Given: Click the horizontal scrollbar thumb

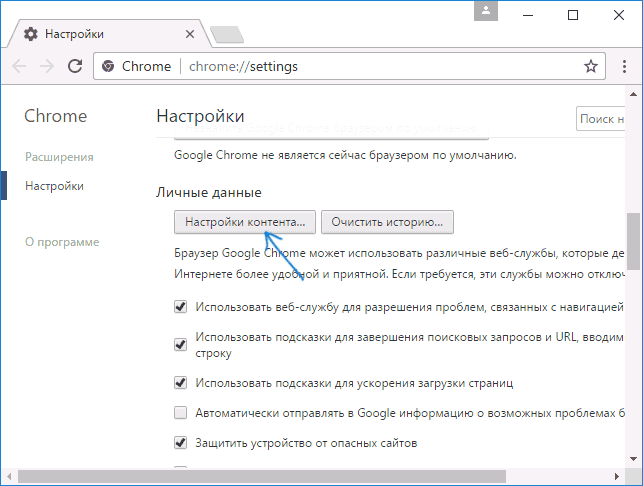Looking at the screenshot, I should click(262, 477).
